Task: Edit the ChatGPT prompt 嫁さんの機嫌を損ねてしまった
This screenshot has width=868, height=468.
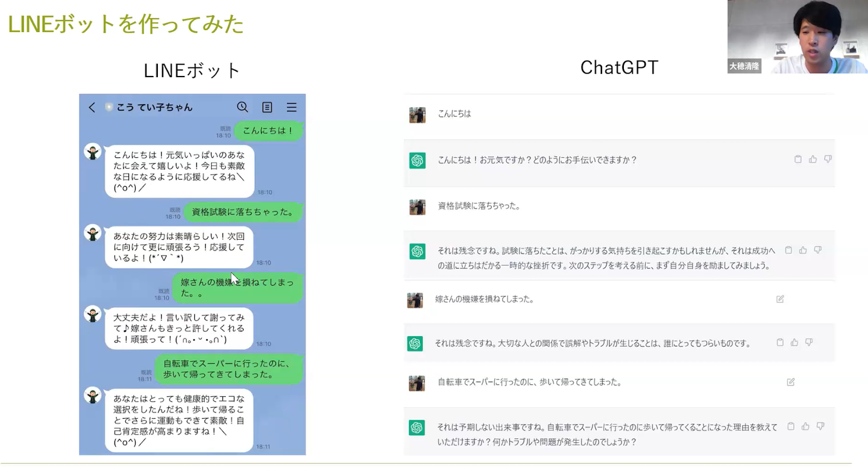Action: click(x=780, y=299)
